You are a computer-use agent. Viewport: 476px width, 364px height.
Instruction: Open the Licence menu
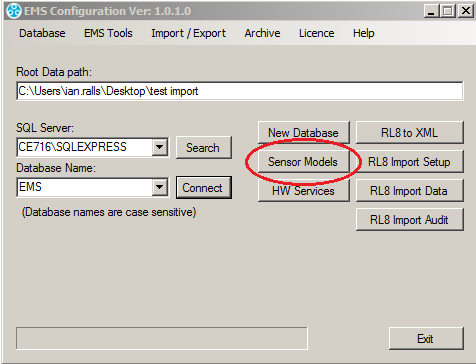(x=316, y=33)
